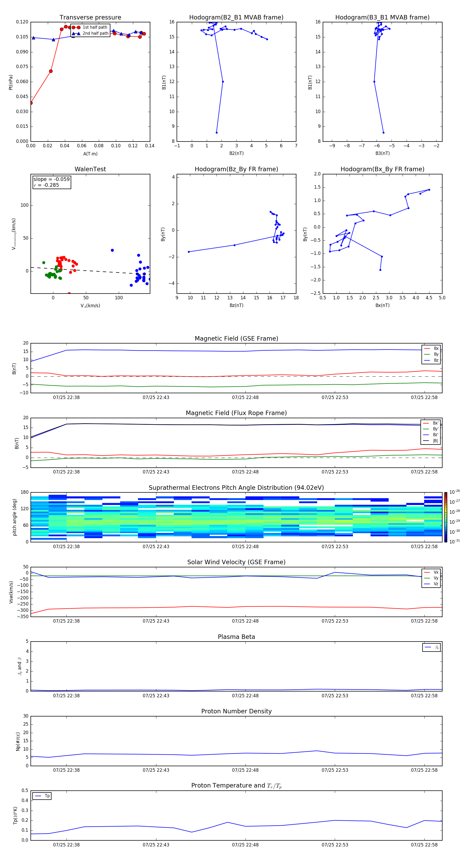The height and width of the screenshot is (868, 473).
Task: Click the "Transverse pressure" plot title
Action: (x=90, y=18)
